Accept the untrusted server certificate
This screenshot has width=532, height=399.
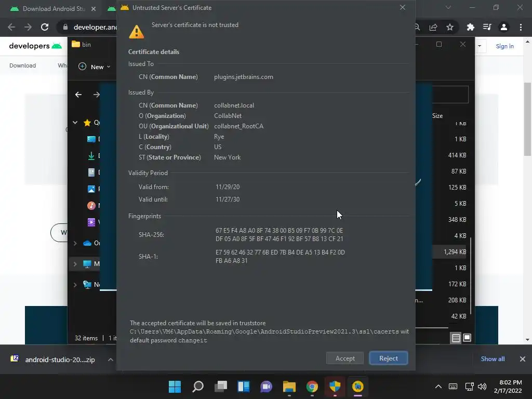pos(345,358)
